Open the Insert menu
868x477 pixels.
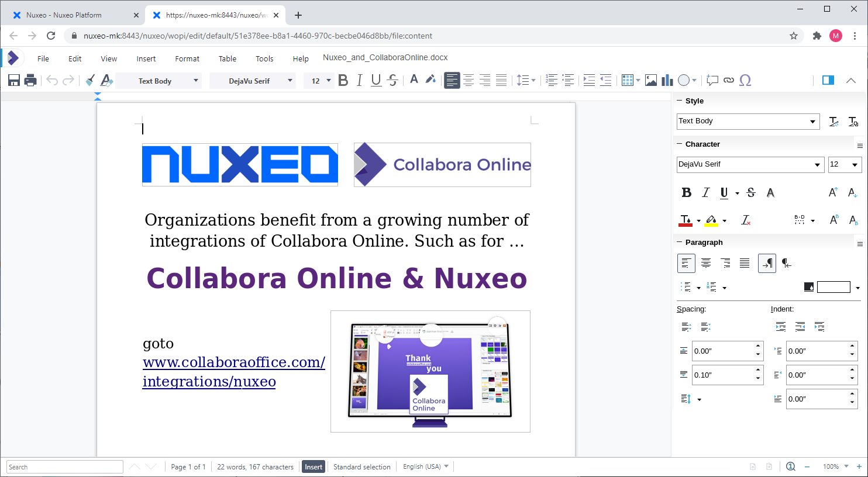146,58
